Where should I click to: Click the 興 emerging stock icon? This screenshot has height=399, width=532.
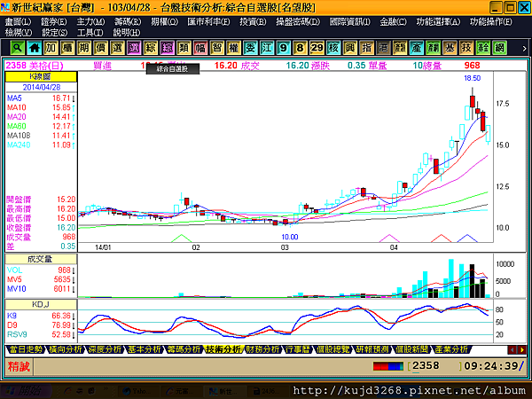(x=350, y=48)
